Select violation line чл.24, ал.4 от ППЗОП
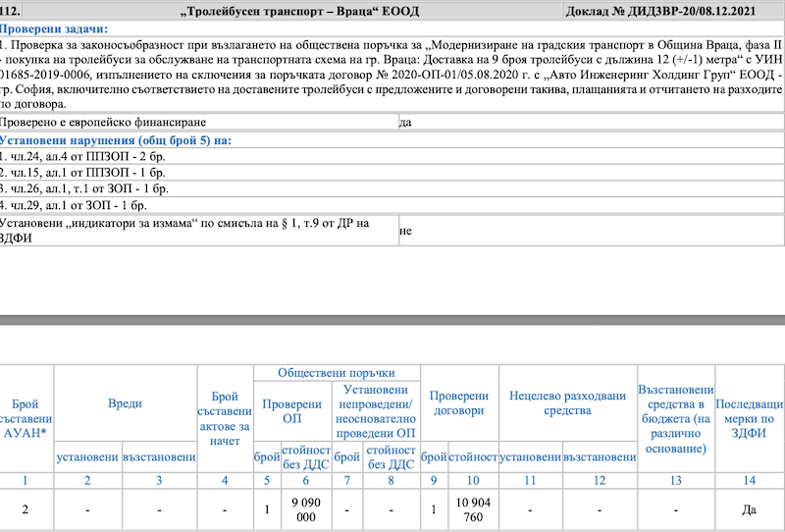The height and width of the screenshot is (532, 785). [82, 156]
